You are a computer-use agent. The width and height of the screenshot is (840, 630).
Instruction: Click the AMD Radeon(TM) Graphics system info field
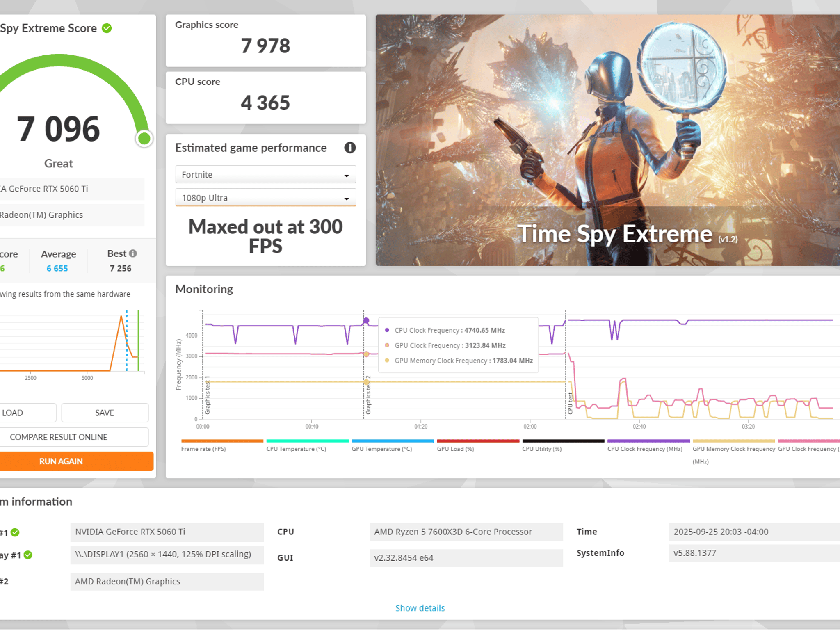coord(167,582)
